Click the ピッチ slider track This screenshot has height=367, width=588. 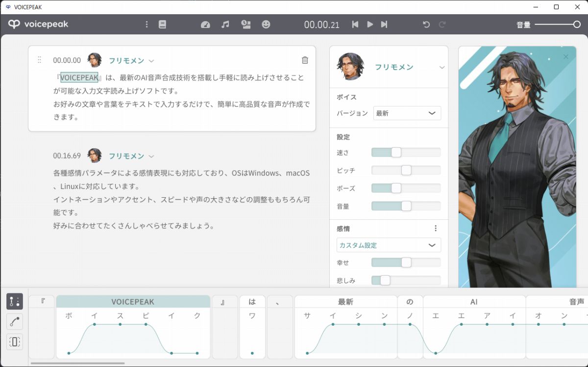pos(406,171)
